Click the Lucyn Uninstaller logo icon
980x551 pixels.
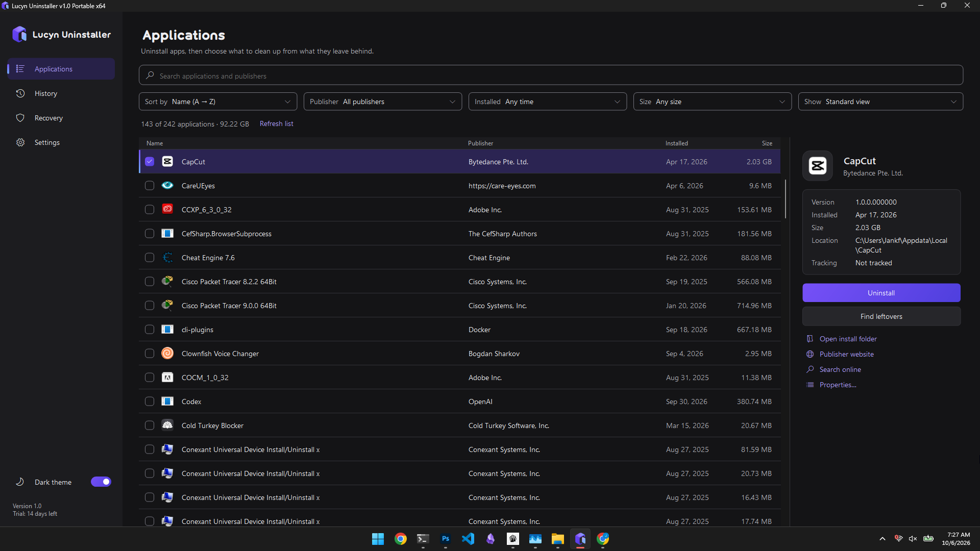[19, 34]
